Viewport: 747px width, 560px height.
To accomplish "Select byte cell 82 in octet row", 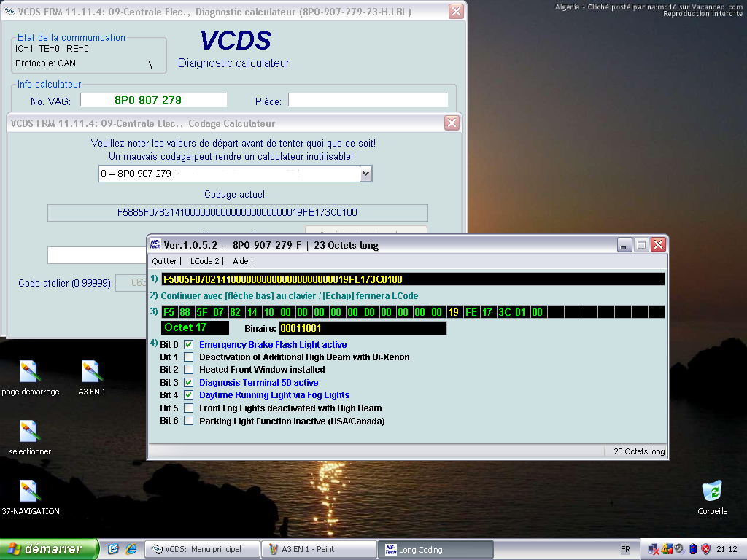I will 236,312.
